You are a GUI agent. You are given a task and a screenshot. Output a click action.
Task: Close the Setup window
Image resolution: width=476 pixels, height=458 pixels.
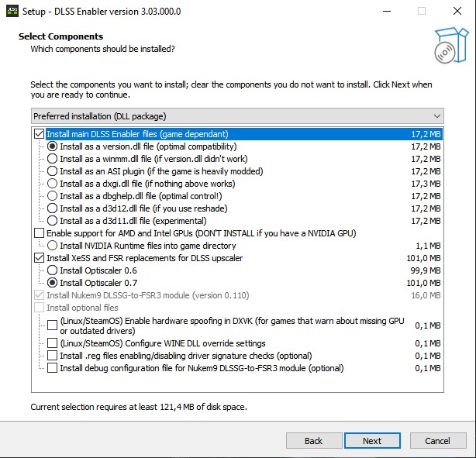pos(457,11)
